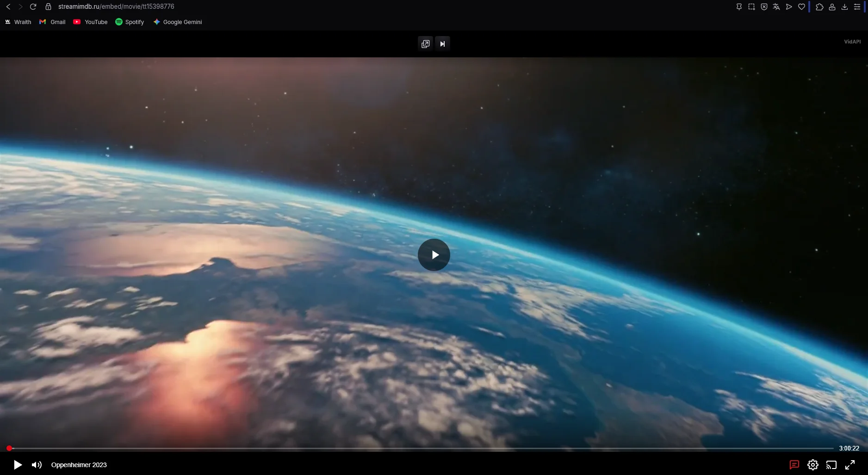Reload the current page
This screenshot has height=475, width=868.
[33, 7]
